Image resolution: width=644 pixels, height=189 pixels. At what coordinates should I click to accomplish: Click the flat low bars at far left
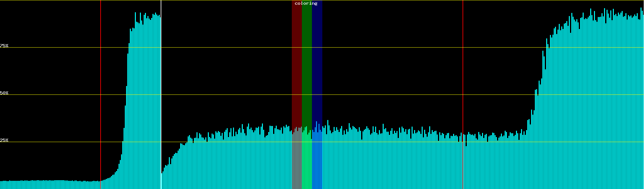pyautogui.click(x=47, y=185)
